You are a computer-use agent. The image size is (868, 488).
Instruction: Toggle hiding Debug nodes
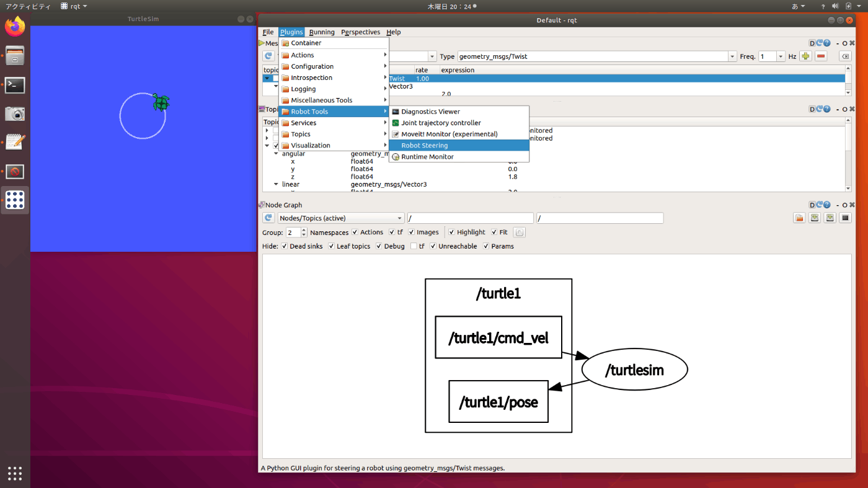[x=378, y=246]
